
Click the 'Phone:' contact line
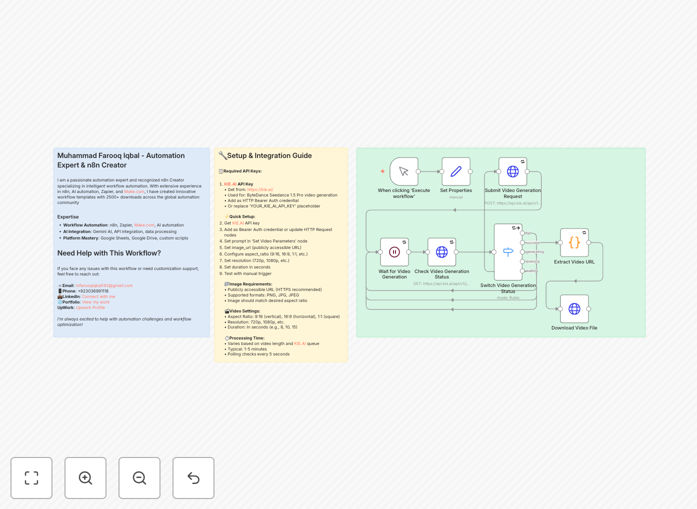point(83,291)
